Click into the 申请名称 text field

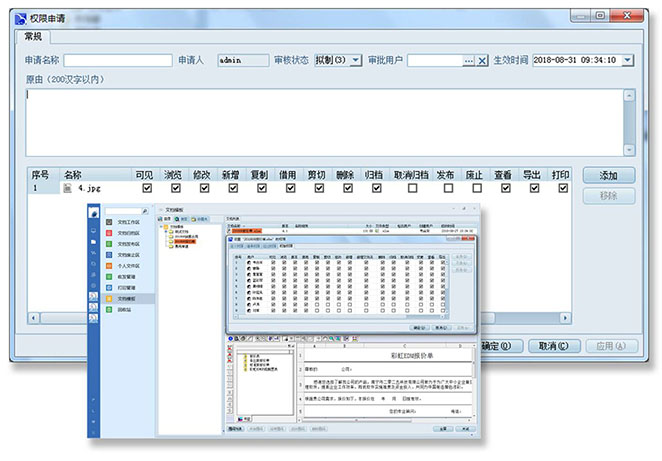(117, 61)
